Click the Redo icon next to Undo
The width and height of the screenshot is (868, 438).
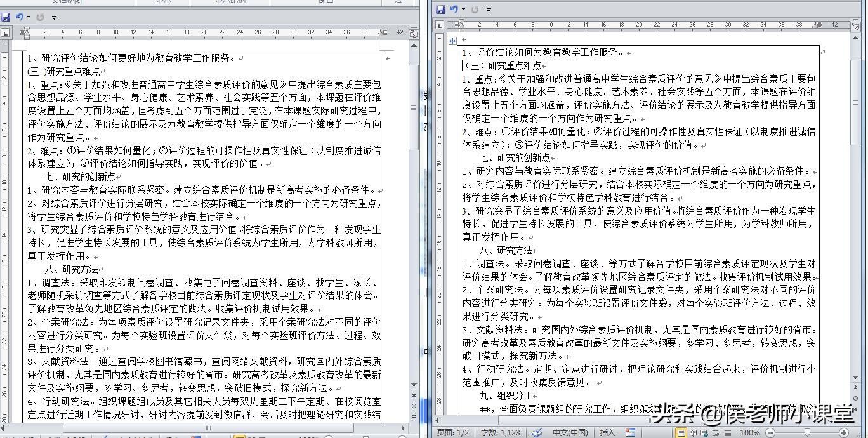(475, 9)
